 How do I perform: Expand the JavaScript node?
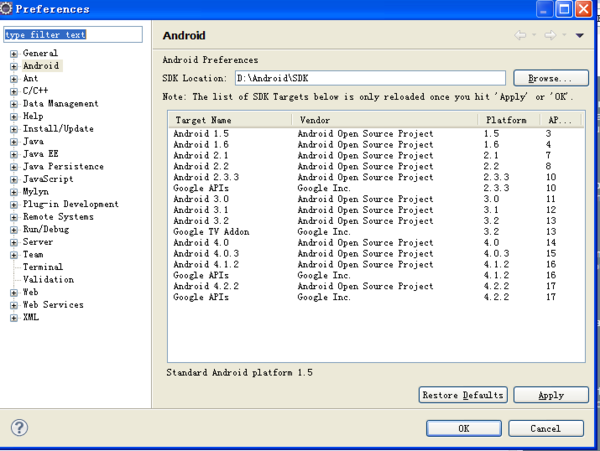click(x=14, y=179)
